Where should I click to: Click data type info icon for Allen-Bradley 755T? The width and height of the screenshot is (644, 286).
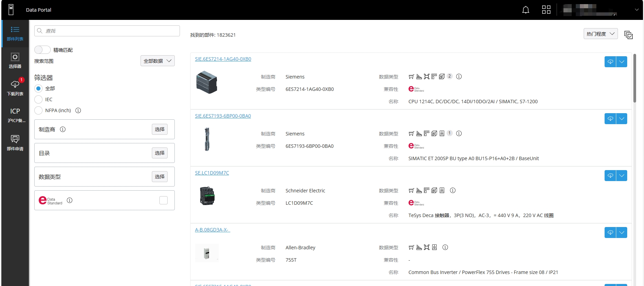click(x=445, y=247)
